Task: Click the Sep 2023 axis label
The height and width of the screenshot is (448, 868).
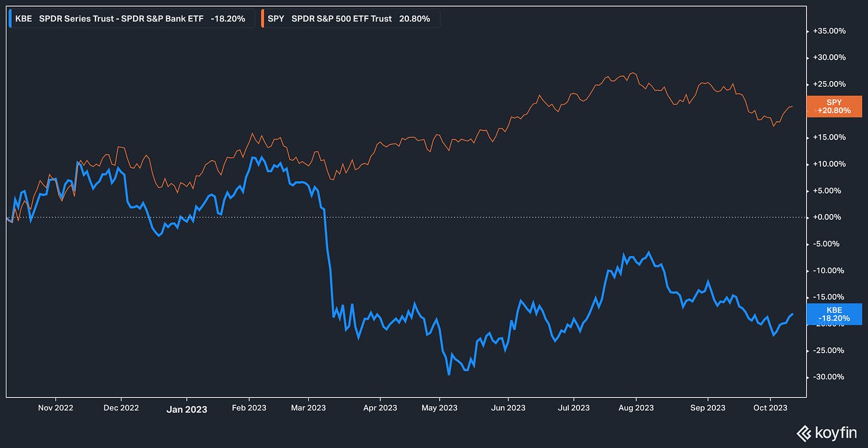Action: coord(707,408)
